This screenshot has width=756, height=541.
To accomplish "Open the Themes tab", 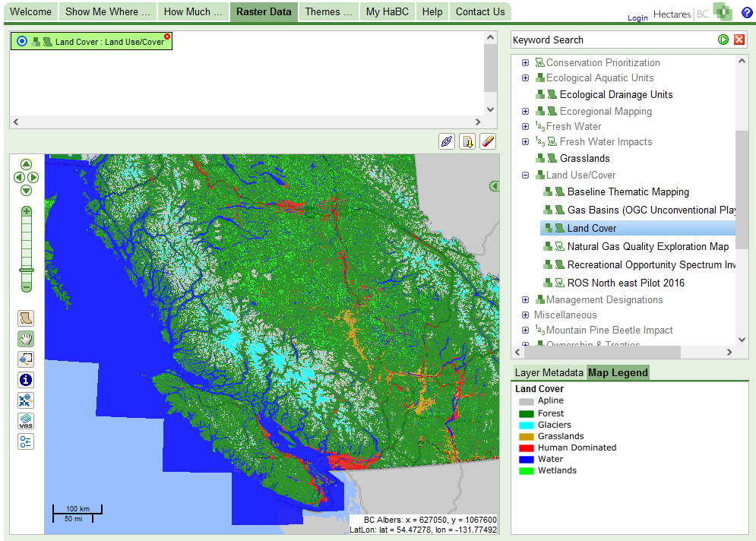I will 329,11.
